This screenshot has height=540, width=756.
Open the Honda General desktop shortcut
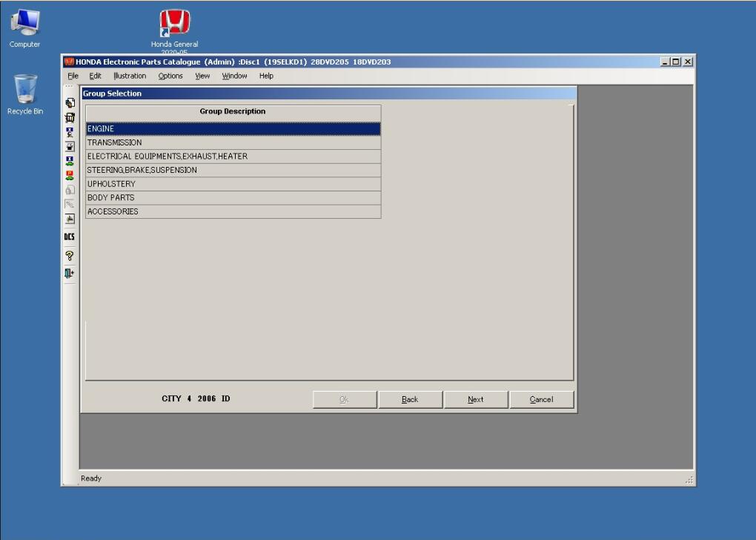(x=174, y=31)
